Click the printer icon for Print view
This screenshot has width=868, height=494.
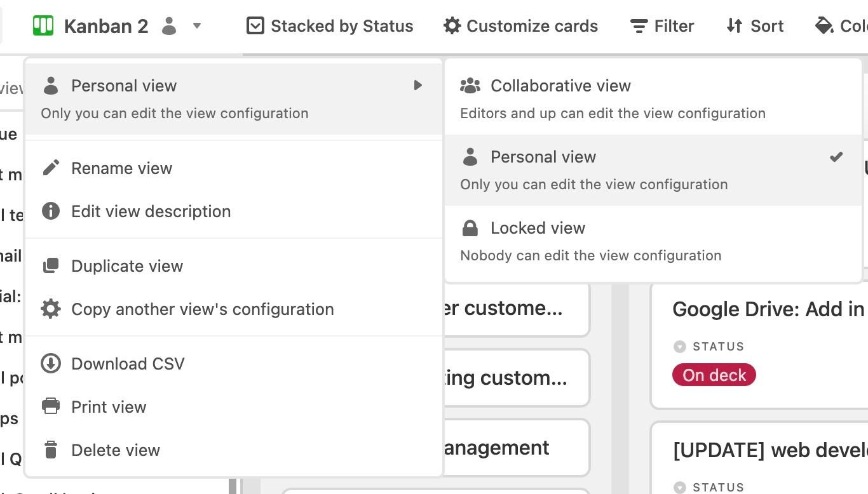tap(51, 407)
